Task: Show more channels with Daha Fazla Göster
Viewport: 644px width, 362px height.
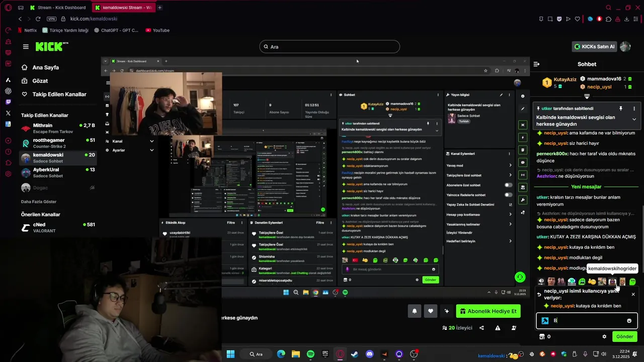Action: [39, 202]
